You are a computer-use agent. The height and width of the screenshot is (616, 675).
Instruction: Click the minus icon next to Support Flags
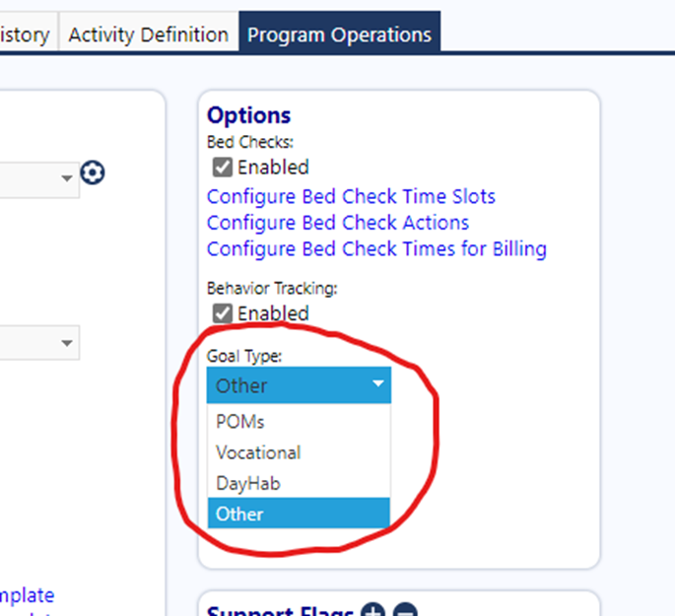pos(406,609)
